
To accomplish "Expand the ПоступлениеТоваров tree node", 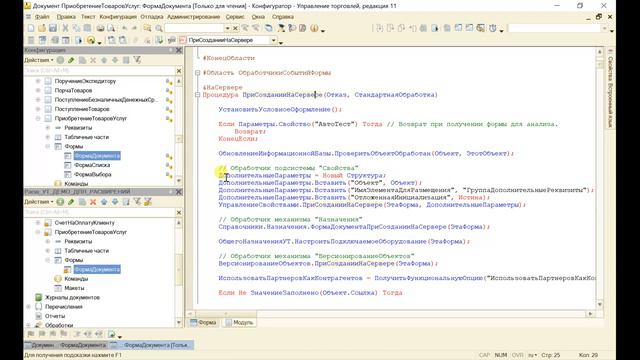I will 38,109.
